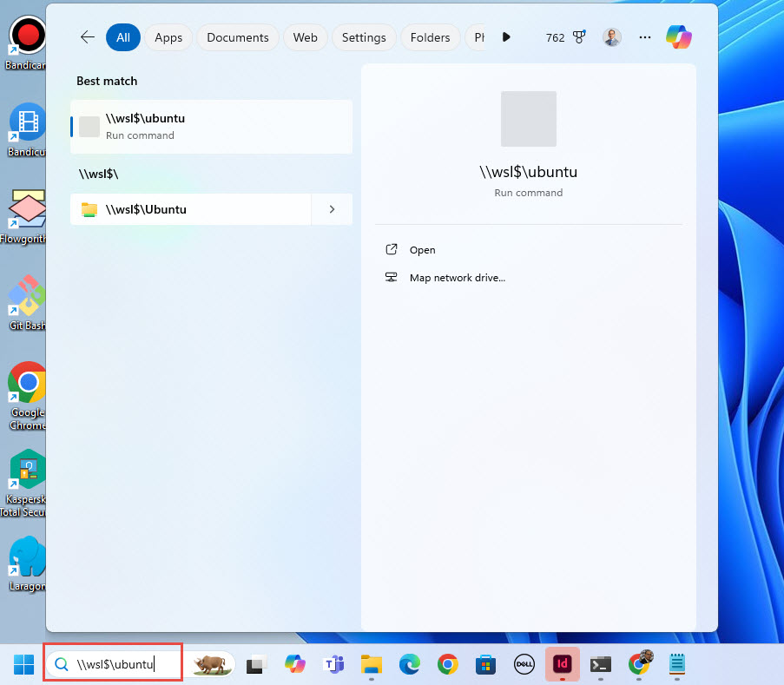Open the three-dots options menu
Image resolution: width=784 pixels, height=685 pixels.
coord(645,37)
